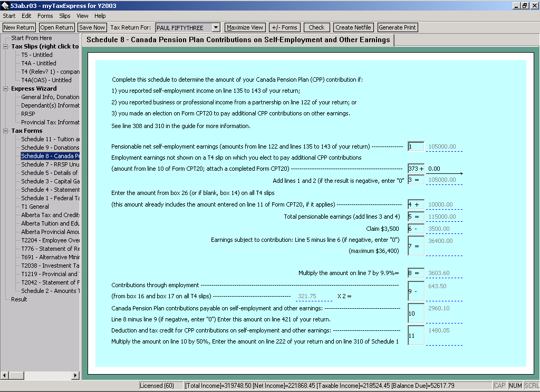Open the Forms menu
The image size is (540, 392).
point(45,16)
